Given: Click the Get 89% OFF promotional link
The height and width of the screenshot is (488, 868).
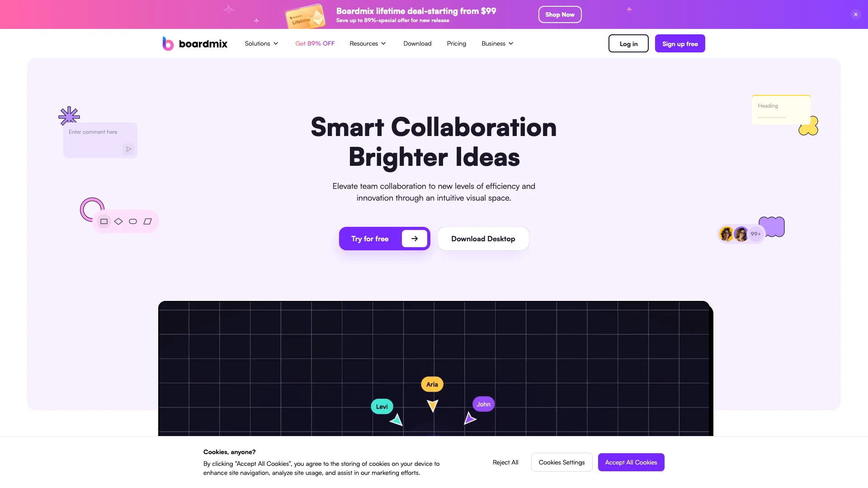Looking at the screenshot, I should click(315, 43).
